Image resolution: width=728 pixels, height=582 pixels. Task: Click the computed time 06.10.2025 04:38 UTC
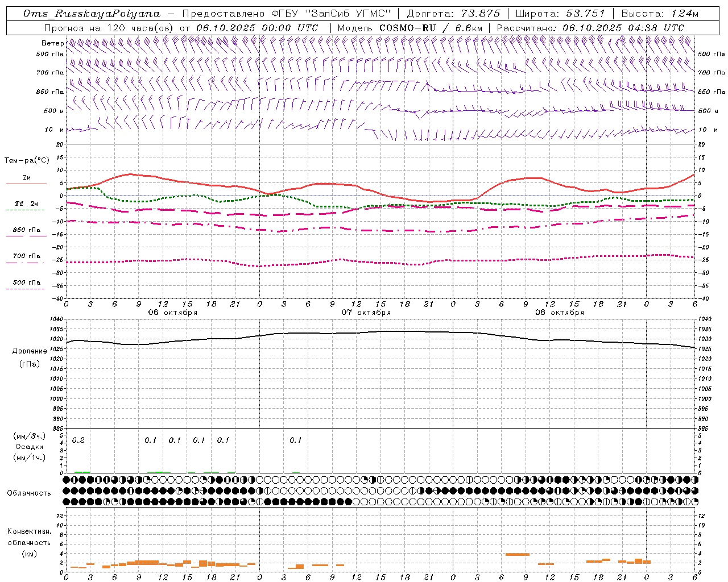(x=623, y=28)
